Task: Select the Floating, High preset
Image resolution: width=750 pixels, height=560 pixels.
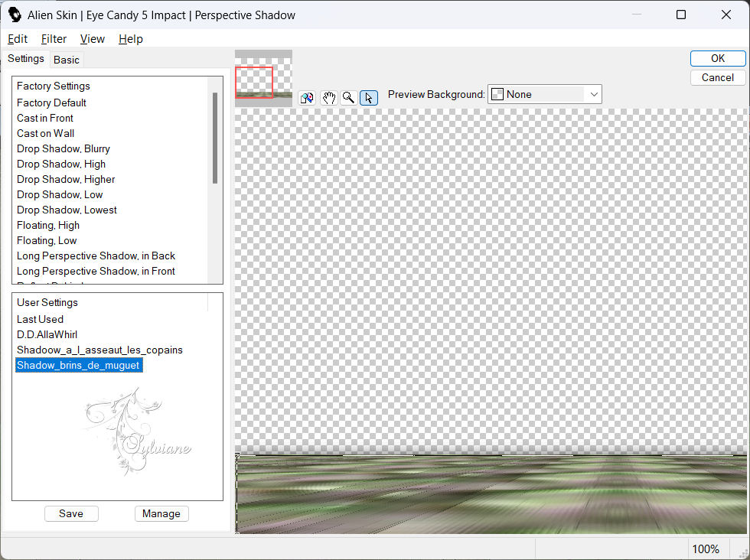Action: click(47, 225)
